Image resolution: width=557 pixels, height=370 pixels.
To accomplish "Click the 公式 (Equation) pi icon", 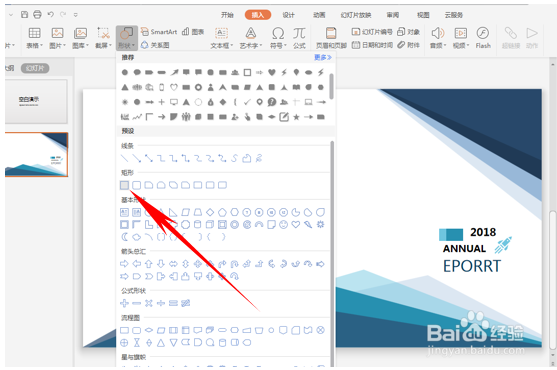I will [x=299, y=38].
